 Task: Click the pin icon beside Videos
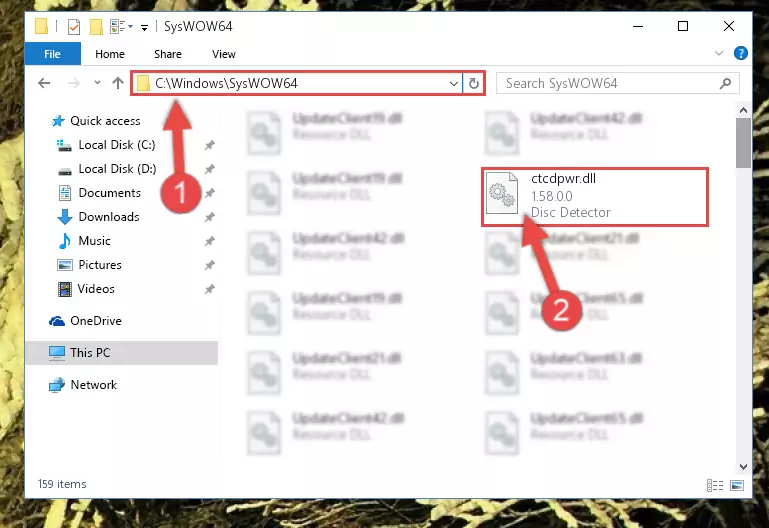click(209, 289)
